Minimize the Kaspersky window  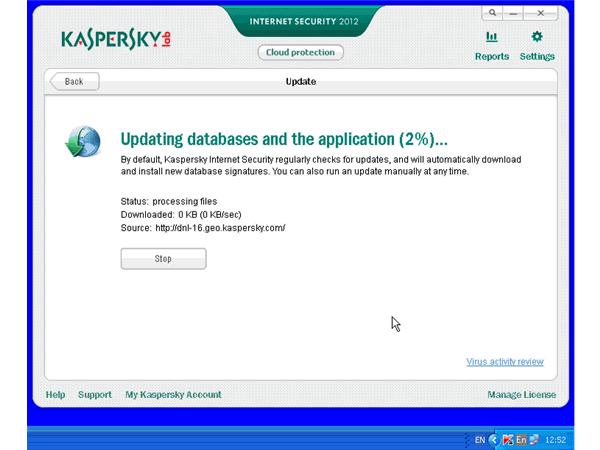pos(513,13)
